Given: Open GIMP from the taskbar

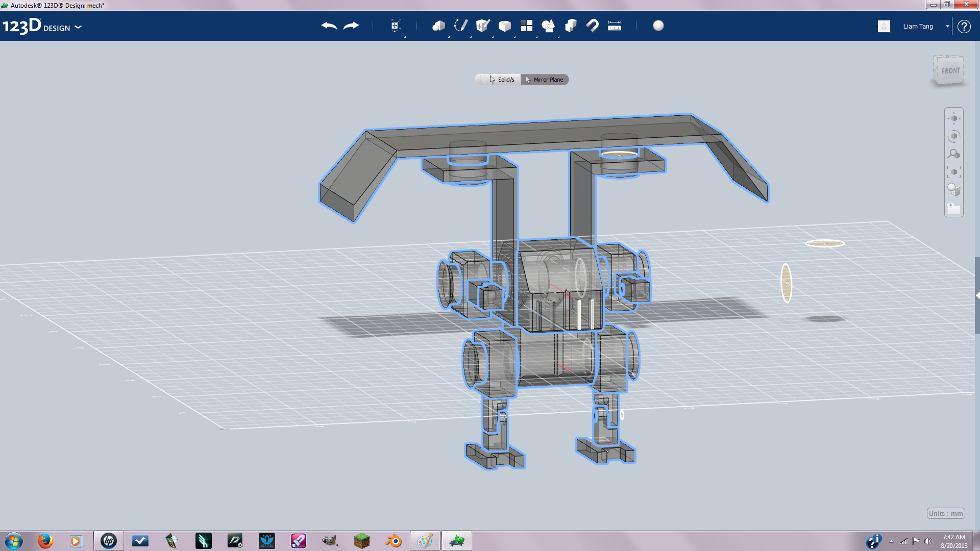Looking at the screenshot, I should pyautogui.click(x=330, y=541).
